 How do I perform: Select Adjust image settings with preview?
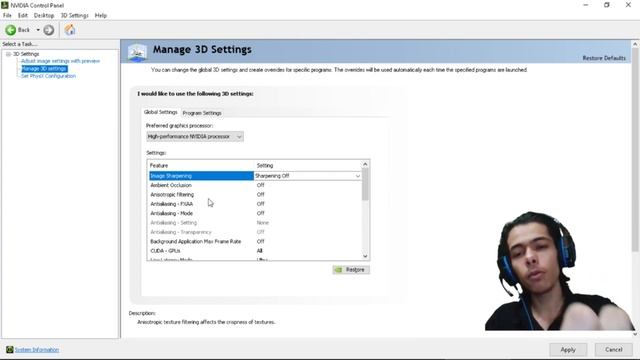pos(60,61)
